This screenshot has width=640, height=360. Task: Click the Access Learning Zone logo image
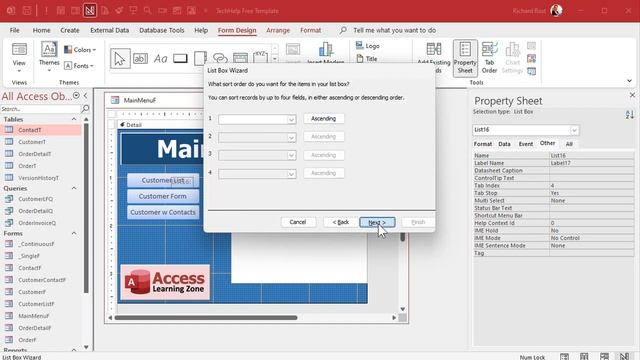click(165, 282)
